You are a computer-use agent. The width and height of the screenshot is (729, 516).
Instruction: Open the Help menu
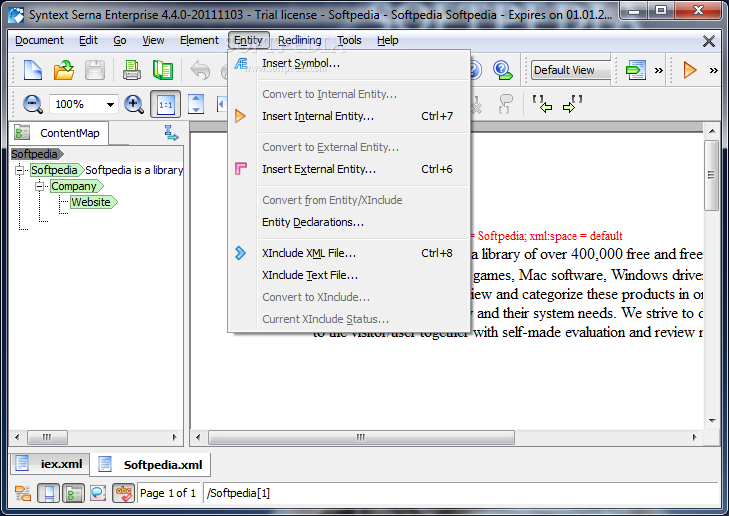388,40
